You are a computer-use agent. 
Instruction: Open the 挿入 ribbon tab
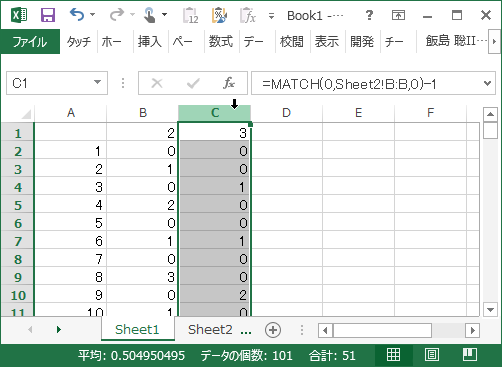click(150, 42)
